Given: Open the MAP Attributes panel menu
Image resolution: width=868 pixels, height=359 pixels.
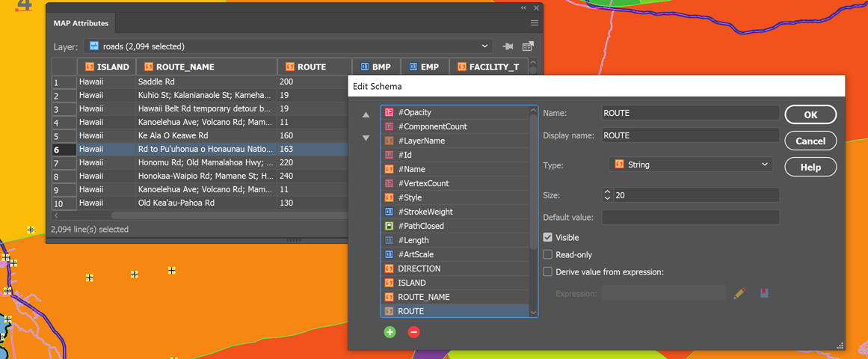Looking at the screenshot, I should tap(535, 22).
